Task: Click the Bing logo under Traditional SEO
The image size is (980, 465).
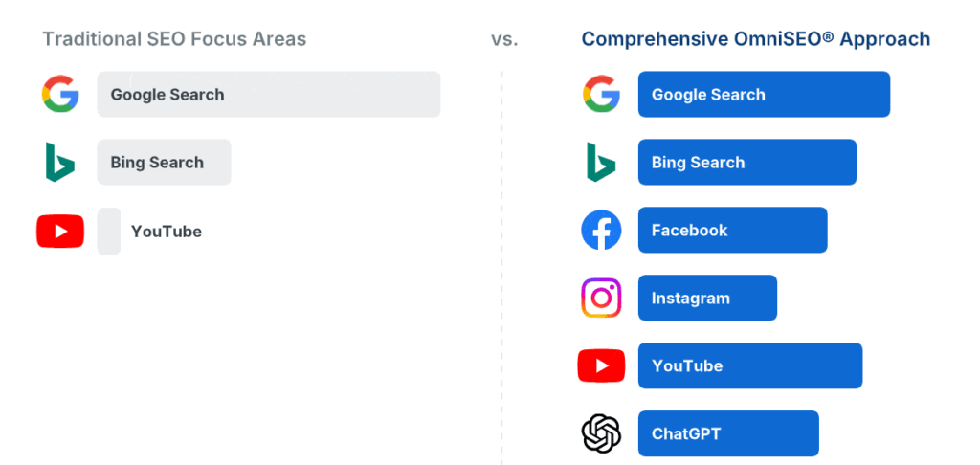Action: pyautogui.click(x=60, y=163)
